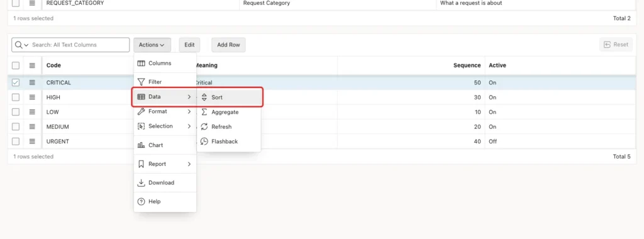Click the Sequence column header
The width and height of the screenshot is (644, 239).
click(467, 65)
